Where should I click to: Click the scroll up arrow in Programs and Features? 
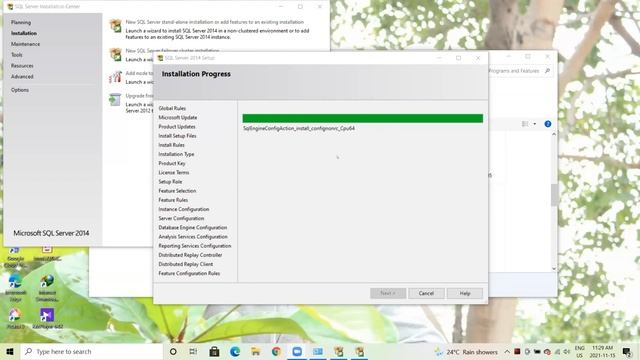[554, 134]
